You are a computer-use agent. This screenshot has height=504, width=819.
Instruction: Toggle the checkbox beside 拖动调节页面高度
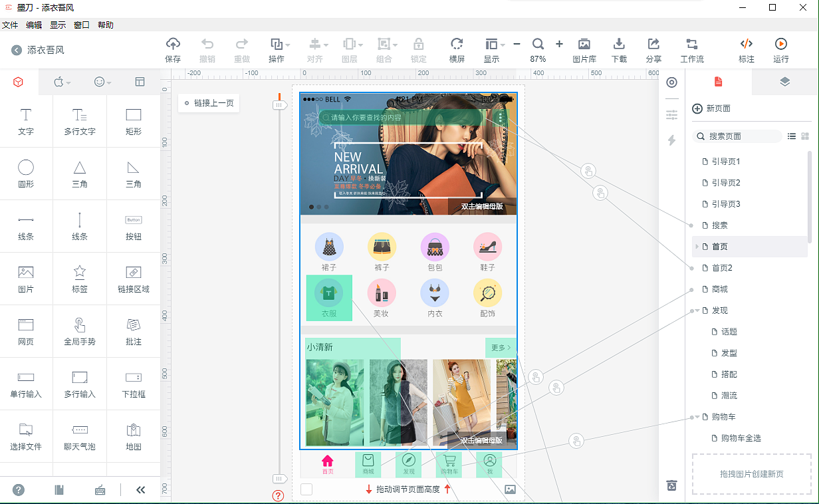tap(306, 489)
